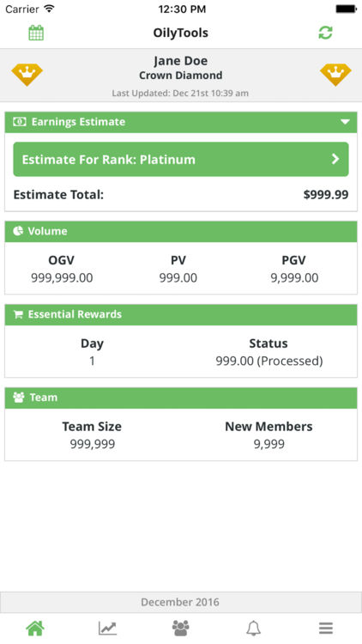Tap the right crown diamond badge

335,75
